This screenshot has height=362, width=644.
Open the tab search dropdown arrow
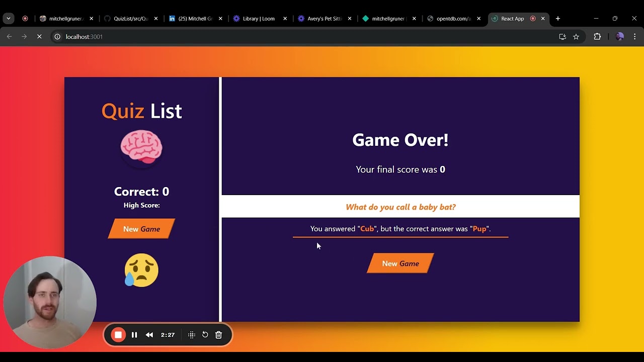pos(9,19)
